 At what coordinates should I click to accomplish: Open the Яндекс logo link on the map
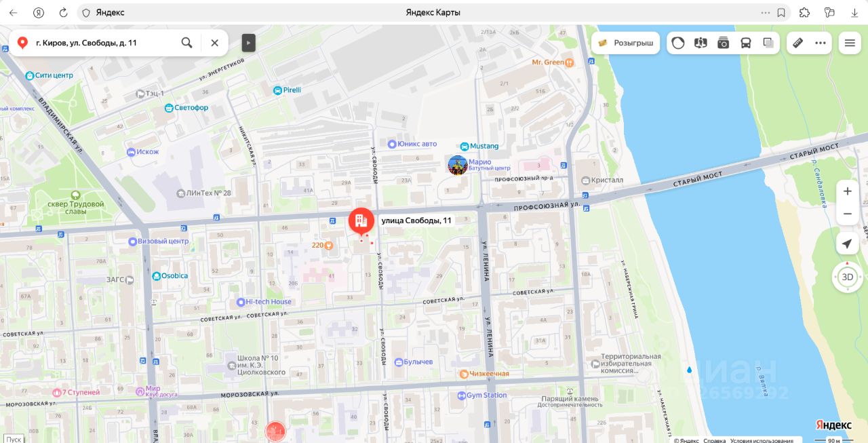(x=833, y=425)
